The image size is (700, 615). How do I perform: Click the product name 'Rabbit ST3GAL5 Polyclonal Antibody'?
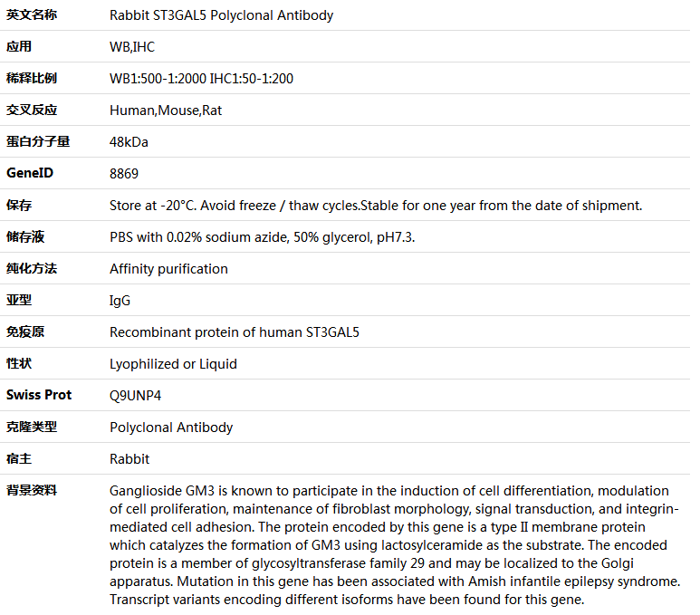pyautogui.click(x=221, y=15)
